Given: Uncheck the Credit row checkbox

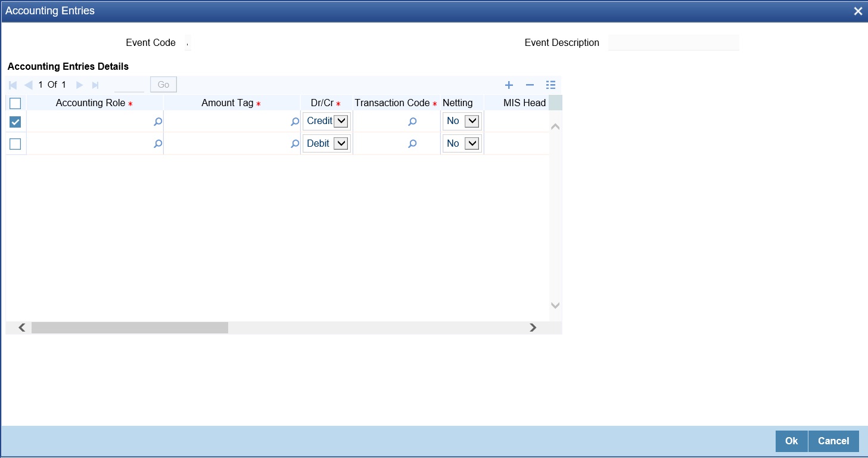Looking at the screenshot, I should click(x=15, y=122).
